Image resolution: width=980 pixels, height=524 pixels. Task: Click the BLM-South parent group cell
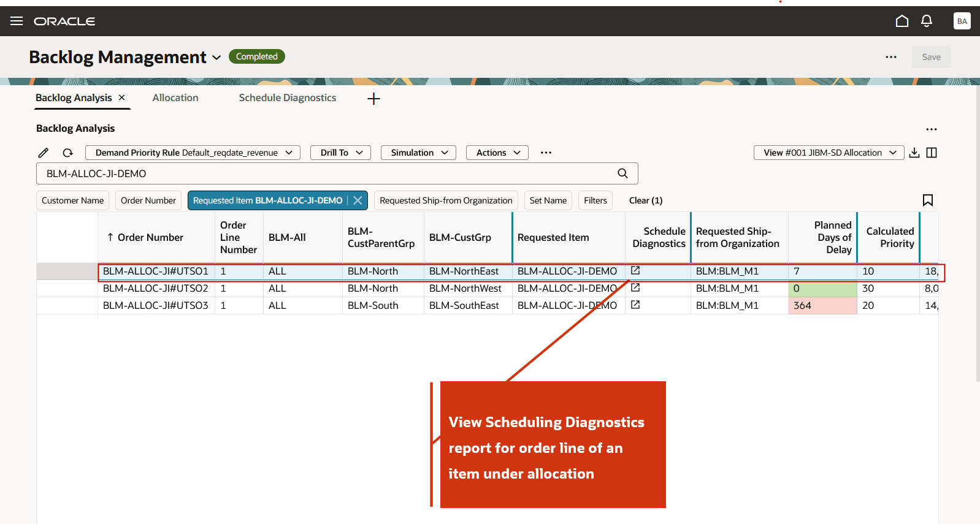coord(383,305)
